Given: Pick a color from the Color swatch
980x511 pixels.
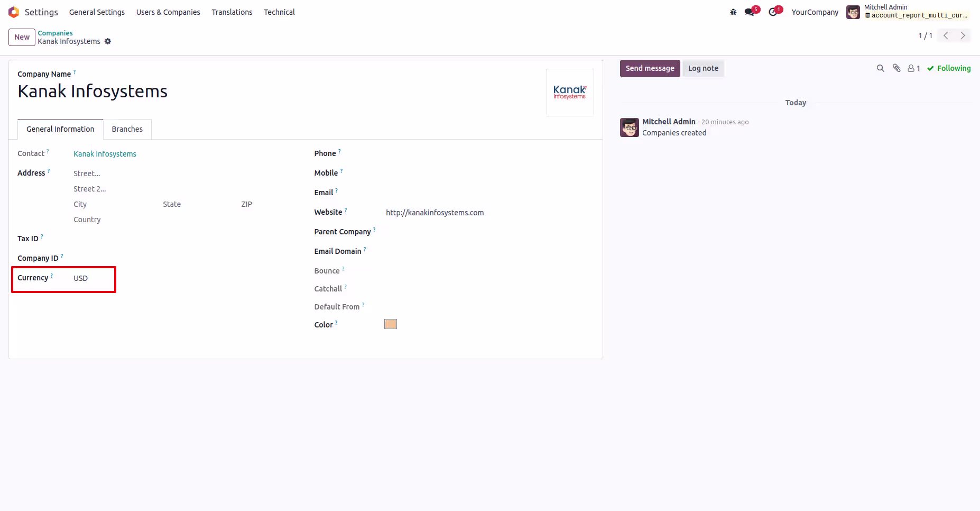Looking at the screenshot, I should click(x=391, y=324).
